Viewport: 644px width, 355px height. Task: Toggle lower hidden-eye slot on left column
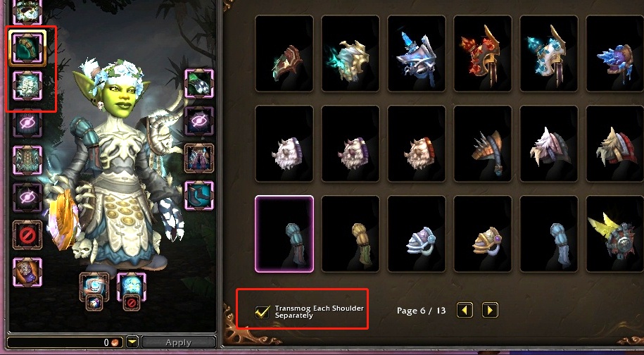pos(27,198)
